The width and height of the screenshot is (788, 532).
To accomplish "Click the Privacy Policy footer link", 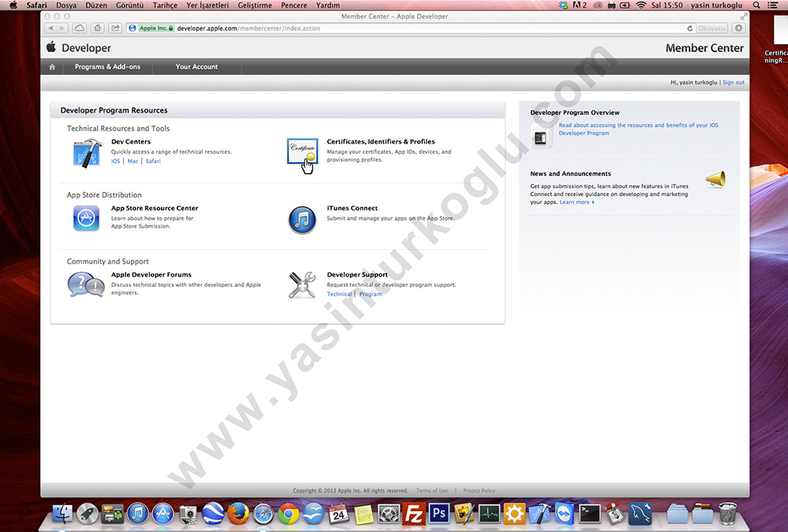I will 479,491.
